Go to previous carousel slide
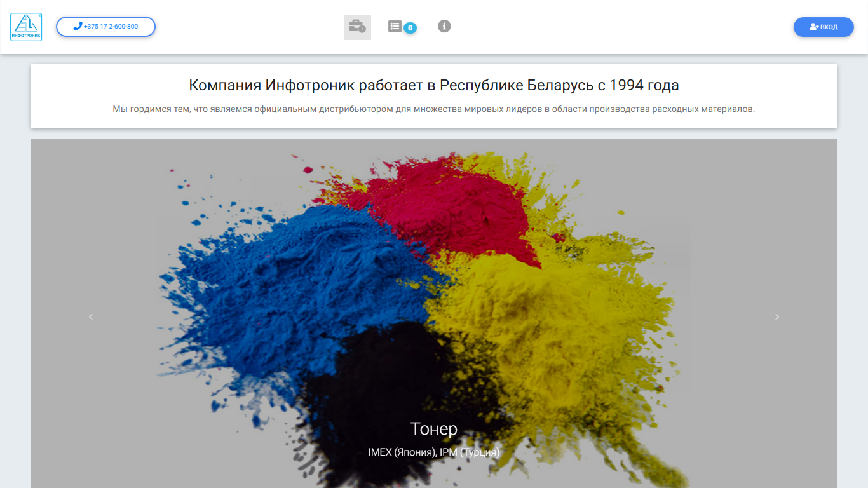Viewport: 868px width, 488px height. coord(91,316)
